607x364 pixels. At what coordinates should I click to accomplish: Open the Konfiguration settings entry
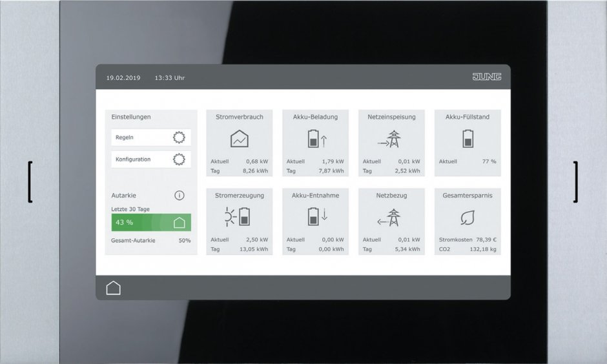pyautogui.click(x=151, y=159)
